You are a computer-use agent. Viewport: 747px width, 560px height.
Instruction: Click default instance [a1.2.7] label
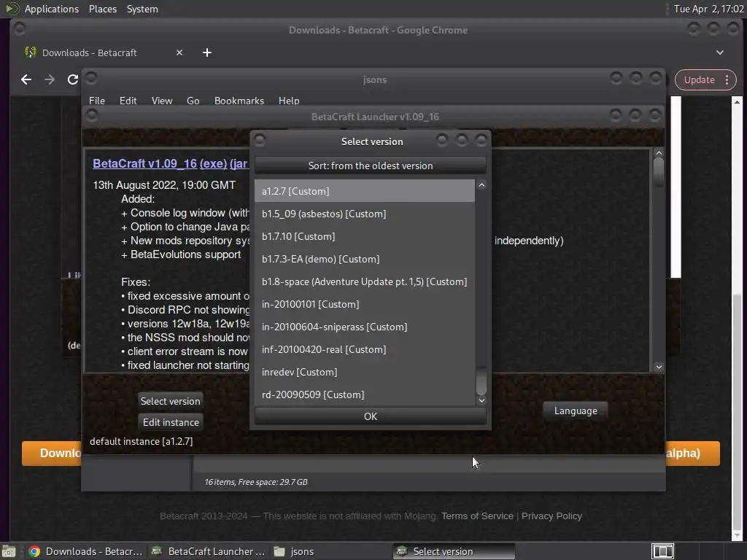coord(141,441)
